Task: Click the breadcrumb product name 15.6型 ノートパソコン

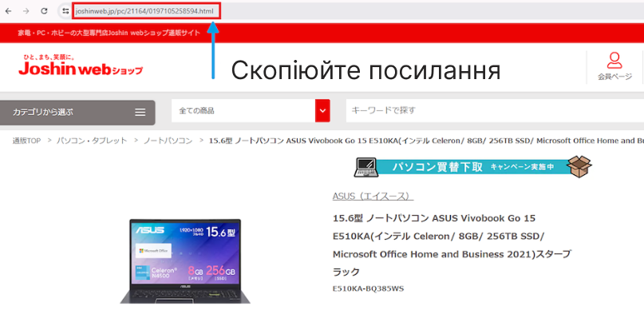Action: (426, 141)
